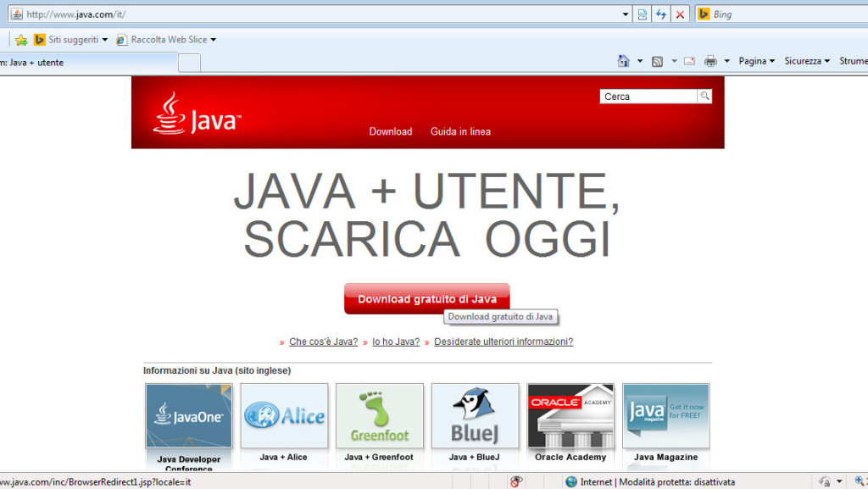Open protected mode status dropdown arrow
Image resolution: width=868 pixels, height=489 pixels.
coord(839,482)
